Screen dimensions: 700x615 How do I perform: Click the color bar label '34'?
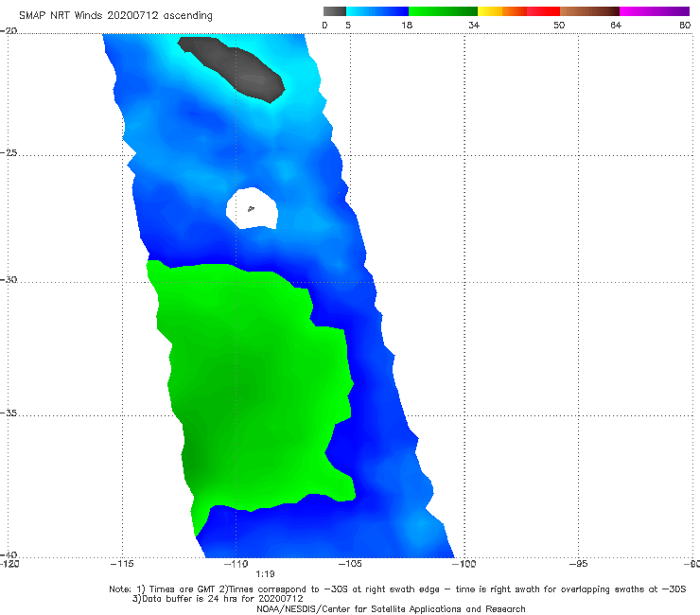pyautogui.click(x=474, y=26)
